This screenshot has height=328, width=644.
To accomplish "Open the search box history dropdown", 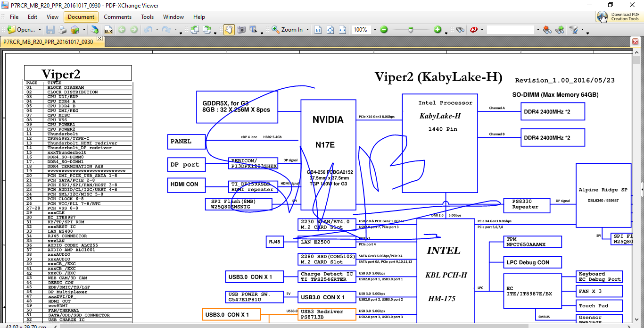I will coord(537,30).
